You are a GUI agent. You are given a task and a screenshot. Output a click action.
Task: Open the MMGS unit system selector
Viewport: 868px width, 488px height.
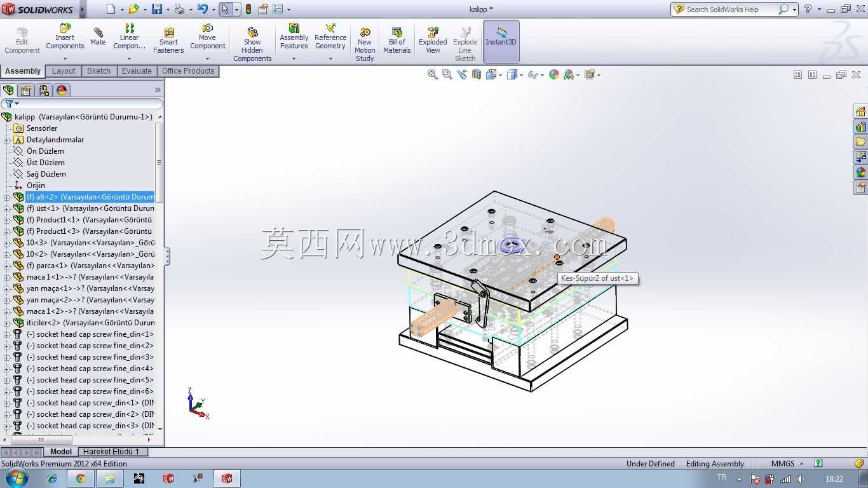[x=787, y=463]
